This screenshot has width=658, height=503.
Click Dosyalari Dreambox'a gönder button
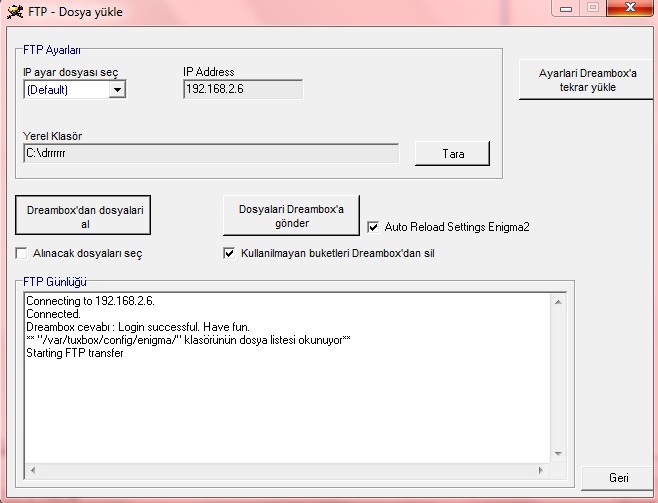point(291,215)
